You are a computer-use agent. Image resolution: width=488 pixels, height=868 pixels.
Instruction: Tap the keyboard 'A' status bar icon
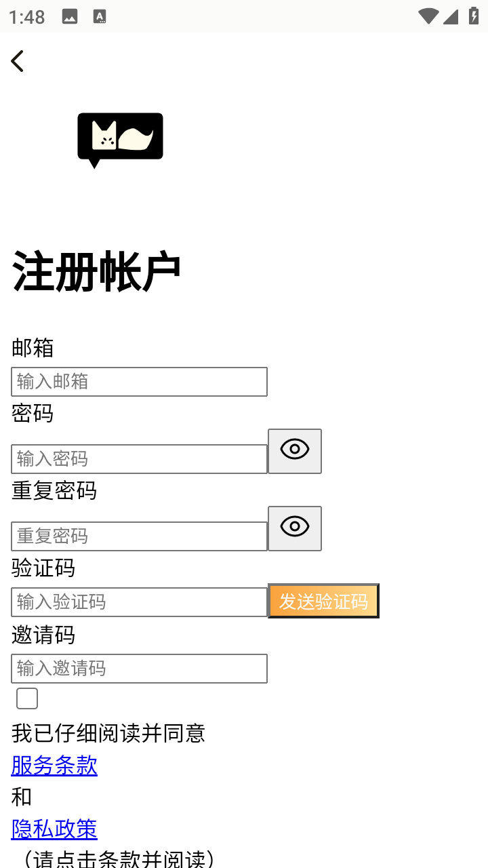click(x=100, y=17)
